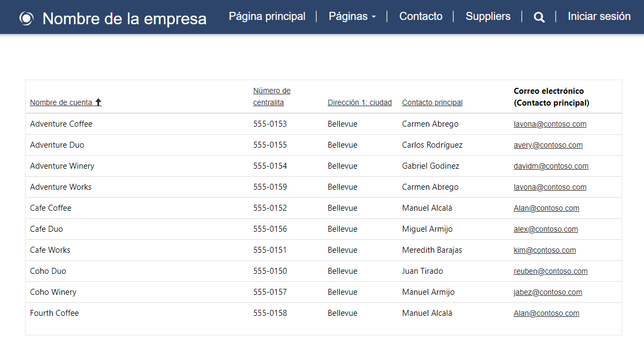Click Bellevue city in Coho Duo row

point(342,271)
